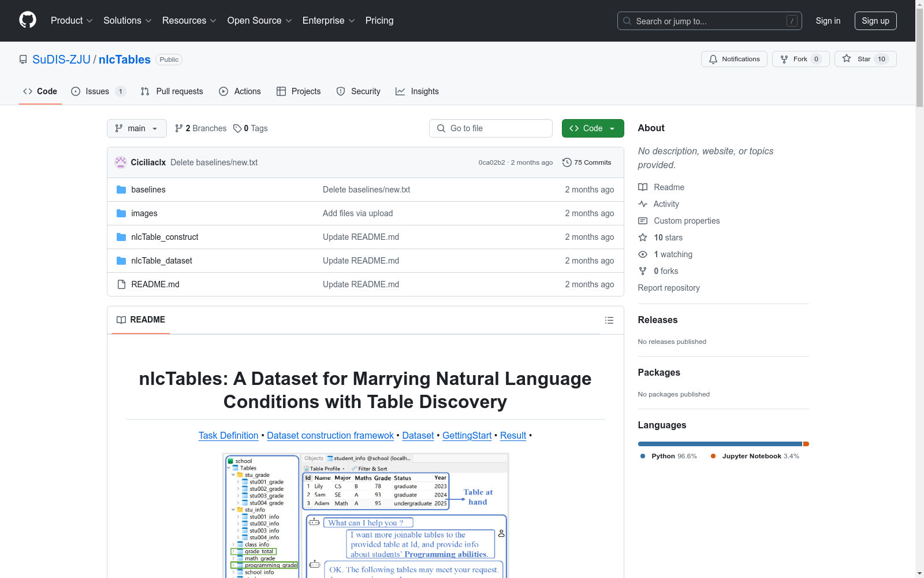The image size is (924, 578).
Task: Click the stars icon in About sidebar
Action: [x=643, y=238]
